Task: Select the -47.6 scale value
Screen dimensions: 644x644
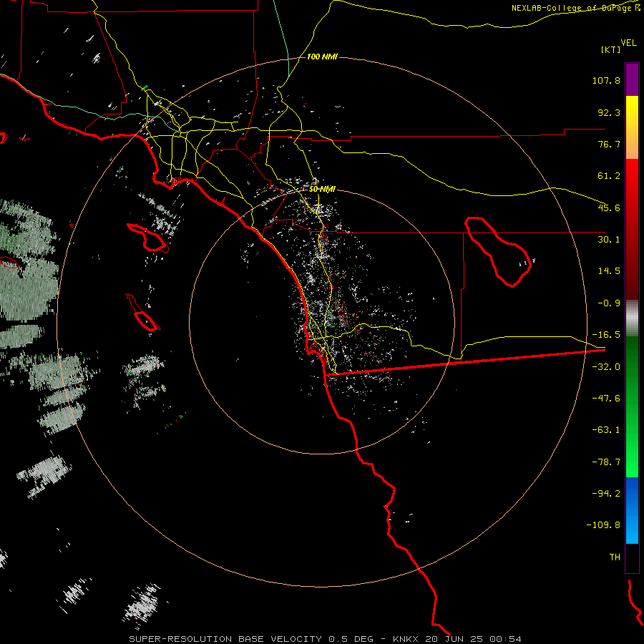Action: [606, 399]
